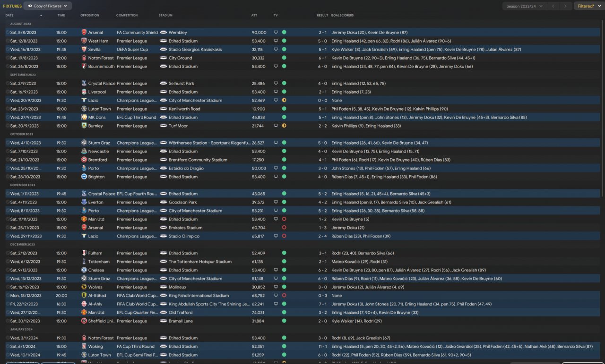This screenshot has height=364, width=605.
Task: Click the August 2023 month heading
Action: (20, 24)
